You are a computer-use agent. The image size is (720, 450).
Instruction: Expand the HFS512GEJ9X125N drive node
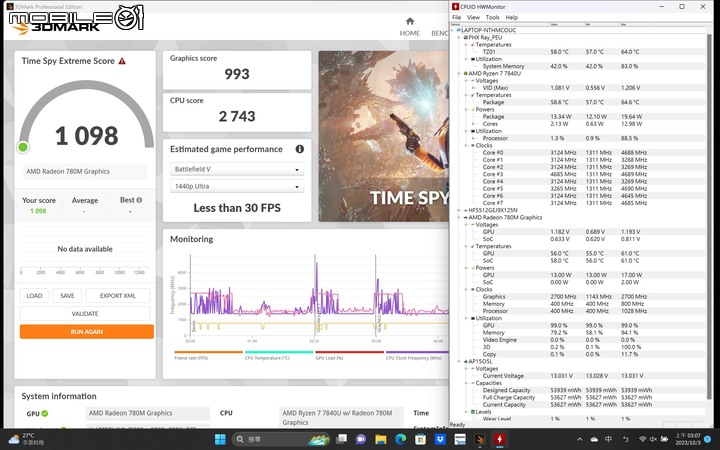[459, 210]
